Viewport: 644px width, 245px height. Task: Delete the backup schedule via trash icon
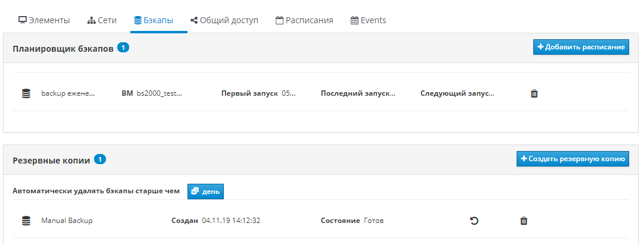tap(534, 93)
